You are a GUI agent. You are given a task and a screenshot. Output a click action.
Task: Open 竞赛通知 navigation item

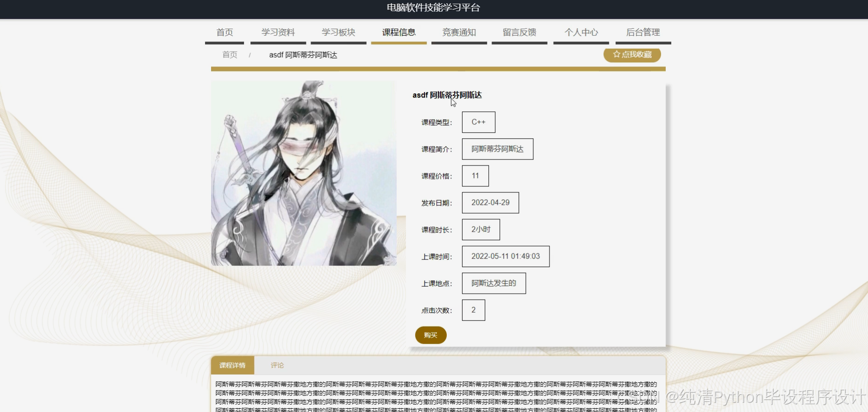[459, 32]
